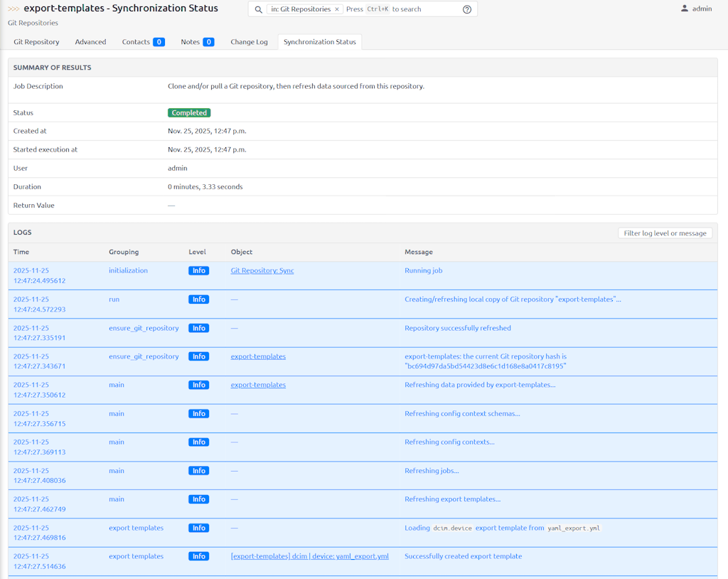Focus the filter log level or message field
This screenshot has height=579, width=728.
[665, 233]
